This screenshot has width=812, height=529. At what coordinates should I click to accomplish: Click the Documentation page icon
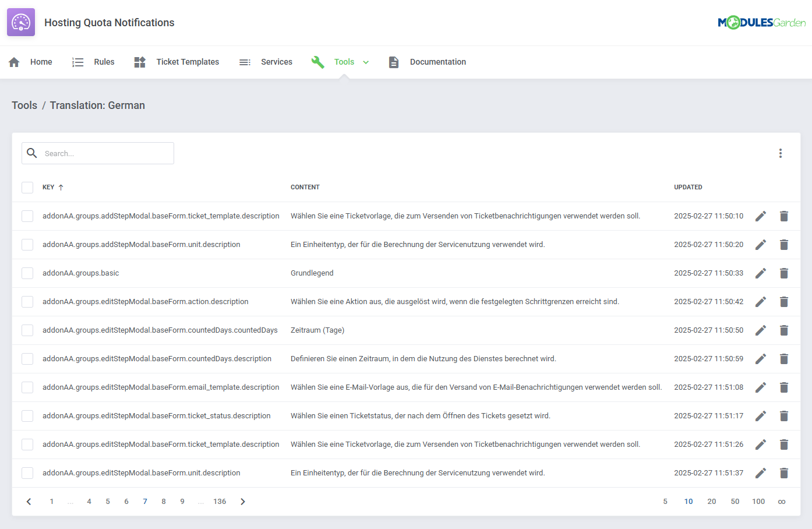coord(394,62)
